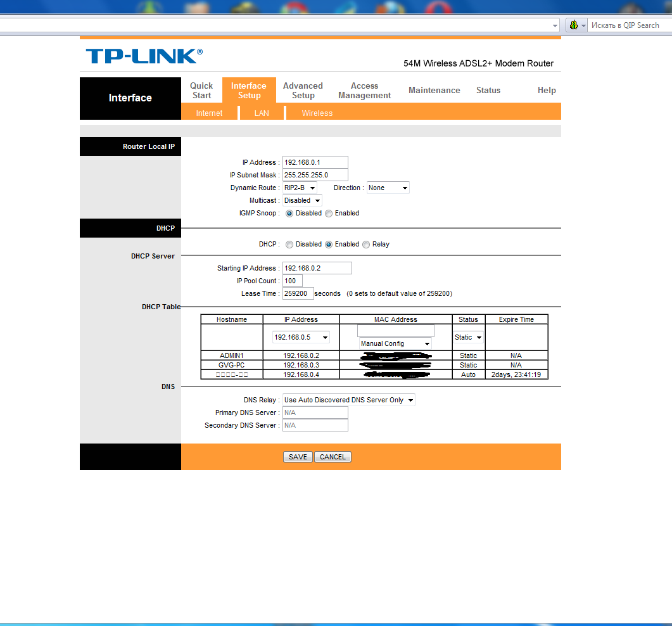This screenshot has height=626, width=672.
Task: Click the MAC Address column header
Action: (396, 319)
